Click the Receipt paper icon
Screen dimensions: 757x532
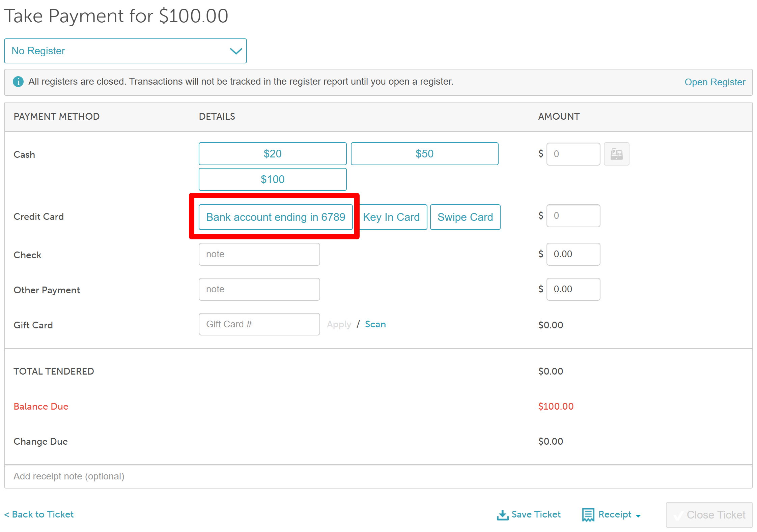tap(588, 514)
